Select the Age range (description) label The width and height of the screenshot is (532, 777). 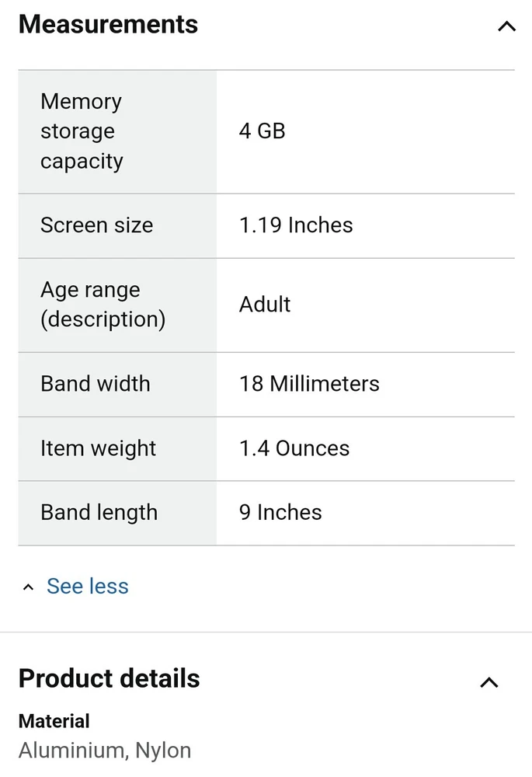[x=103, y=305]
